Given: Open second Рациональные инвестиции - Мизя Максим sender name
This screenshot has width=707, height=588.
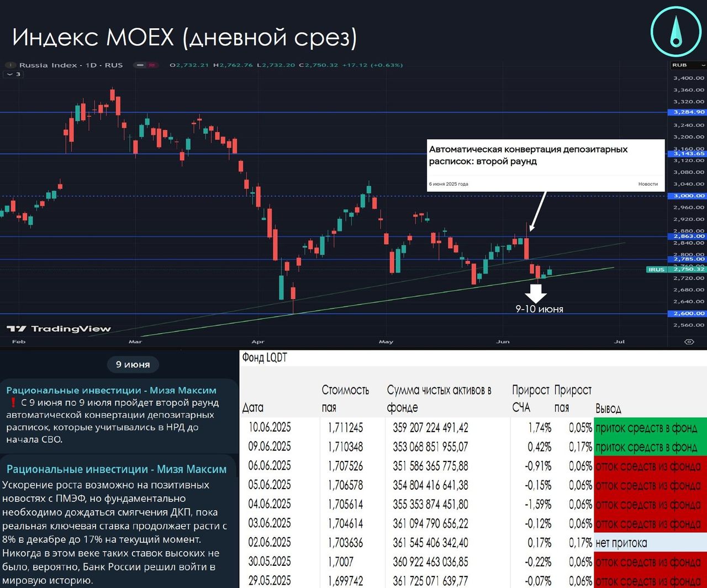Looking at the screenshot, I should [x=117, y=469].
